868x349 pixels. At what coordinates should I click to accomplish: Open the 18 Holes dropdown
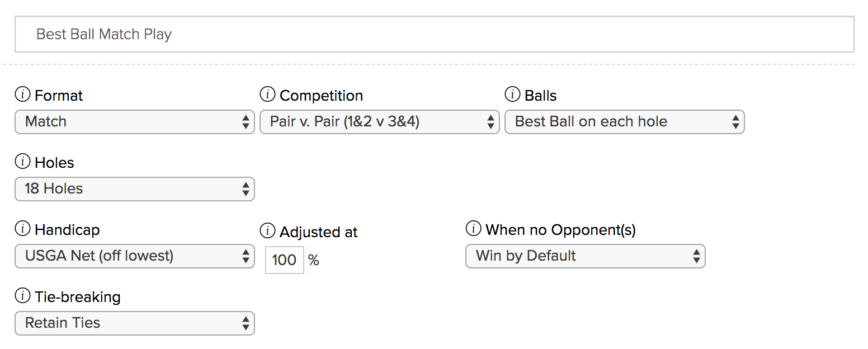(134, 188)
